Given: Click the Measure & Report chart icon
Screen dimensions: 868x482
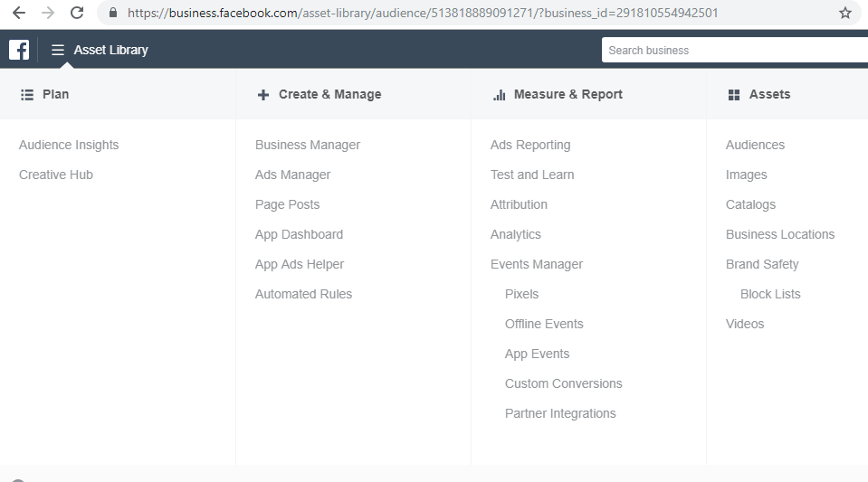Looking at the screenshot, I should pyautogui.click(x=500, y=95).
